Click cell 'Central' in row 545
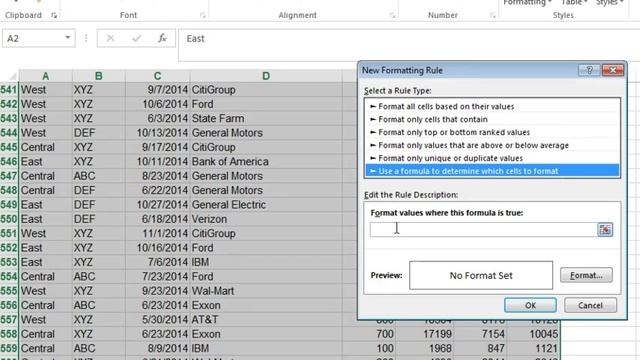Image resolution: width=640 pixels, height=360 pixels. [x=45, y=147]
